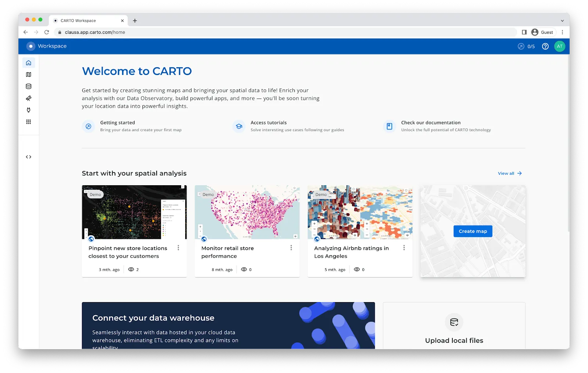Open the AT user avatar menu
Image resolution: width=588 pixels, height=373 pixels.
559,46
